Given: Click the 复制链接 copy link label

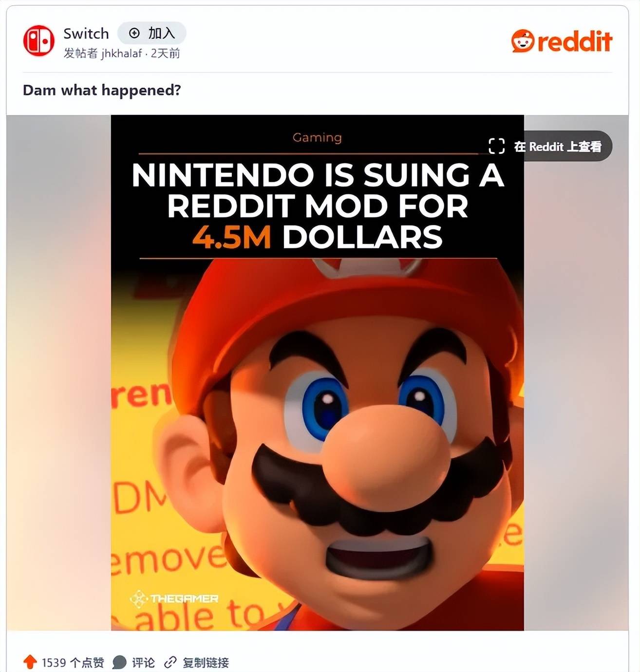Looking at the screenshot, I should click(205, 662).
